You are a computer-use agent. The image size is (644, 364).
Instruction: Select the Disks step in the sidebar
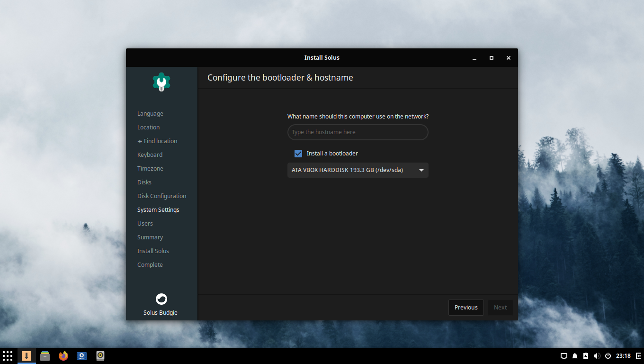[x=144, y=182]
